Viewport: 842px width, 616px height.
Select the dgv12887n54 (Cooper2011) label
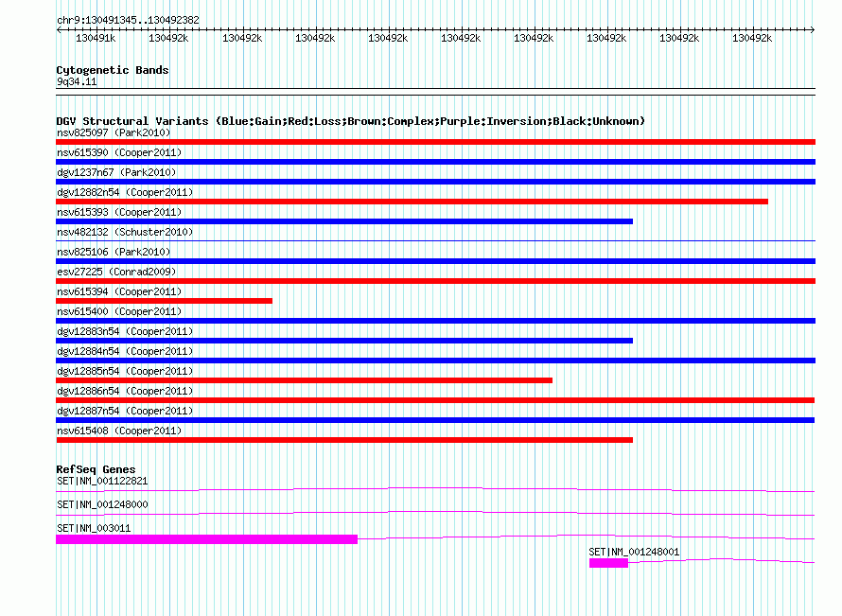pyautogui.click(x=125, y=411)
